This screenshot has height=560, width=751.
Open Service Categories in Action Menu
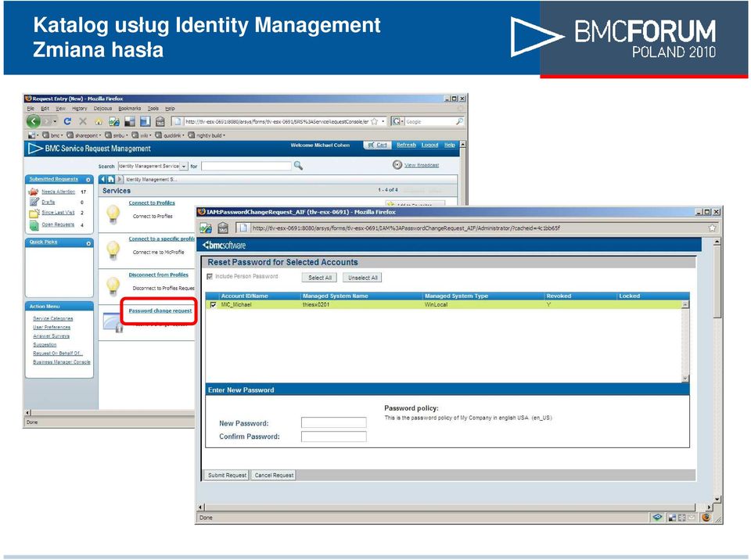coord(52,318)
